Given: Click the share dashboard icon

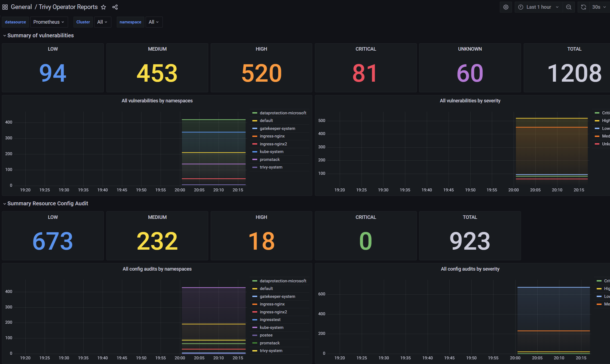Looking at the screenshot, I should click(x=115, y=7).
